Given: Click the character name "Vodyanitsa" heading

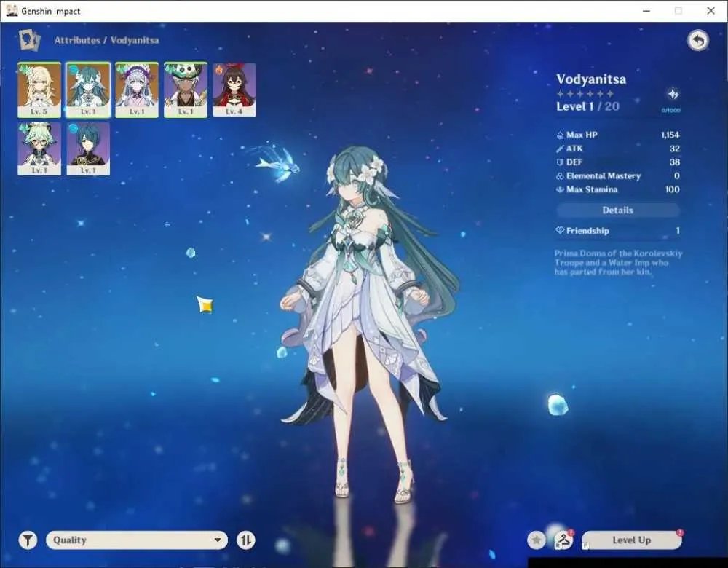Looking at the screenshot, I should click(x=591, y=79).
